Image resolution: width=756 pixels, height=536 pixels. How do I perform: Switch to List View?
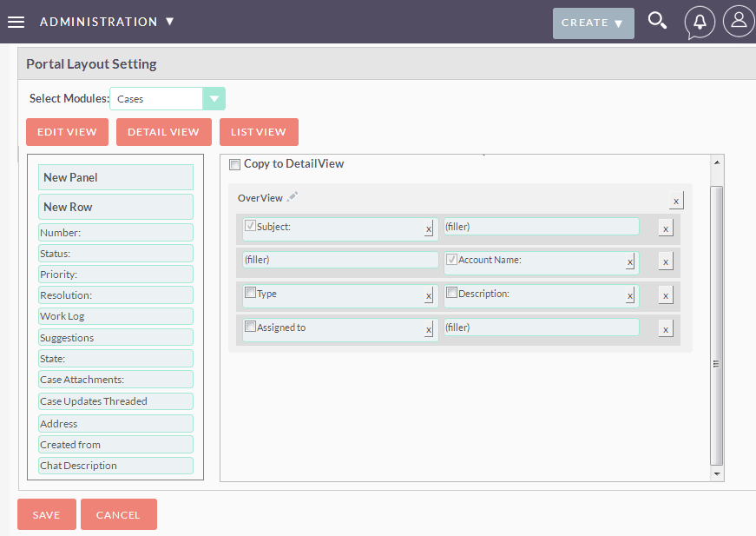point(259,132)
